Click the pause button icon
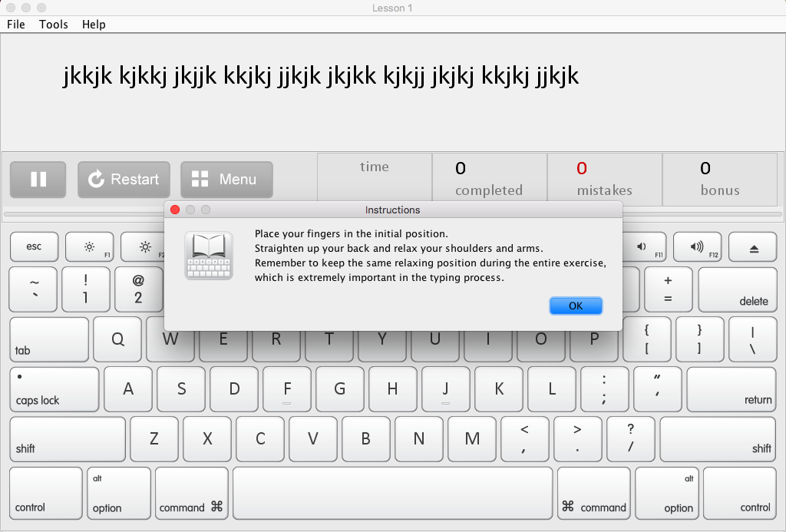Viewport: 786px width, 532px height. point(38,180)
